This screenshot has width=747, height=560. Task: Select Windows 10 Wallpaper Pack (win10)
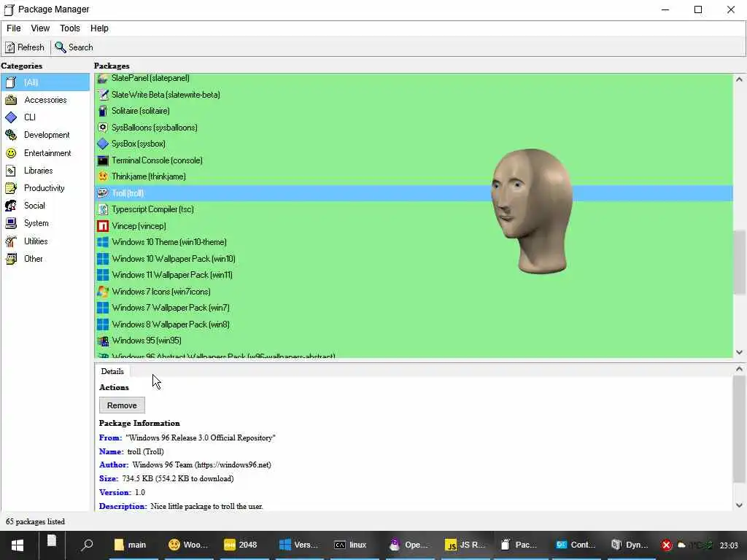[414, 259]
